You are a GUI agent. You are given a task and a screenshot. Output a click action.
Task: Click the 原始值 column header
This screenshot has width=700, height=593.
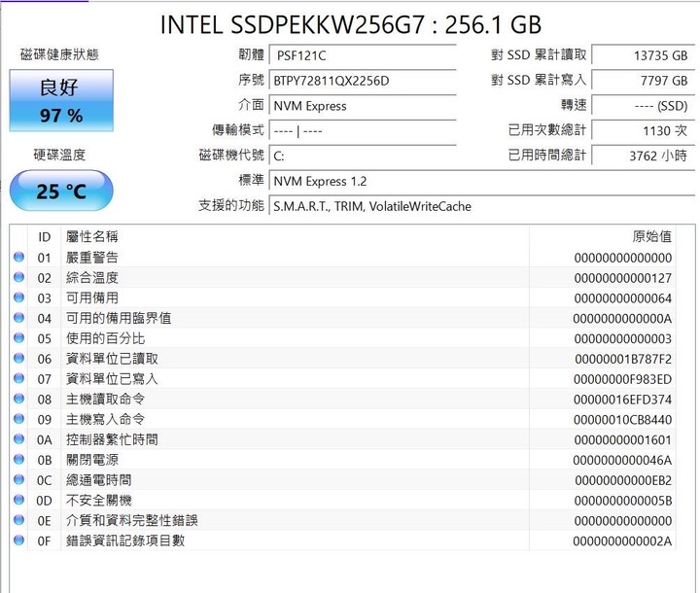click(651, 236)
